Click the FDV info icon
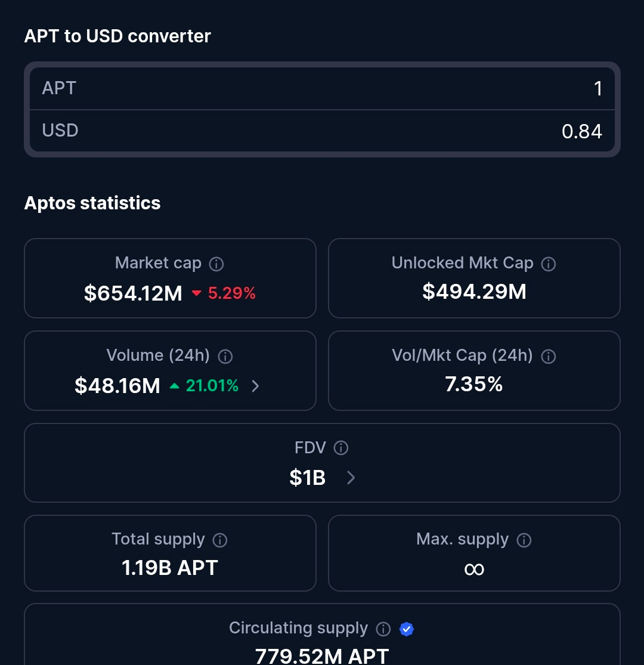This screenshot has height=665, width=644. point(341,448)
